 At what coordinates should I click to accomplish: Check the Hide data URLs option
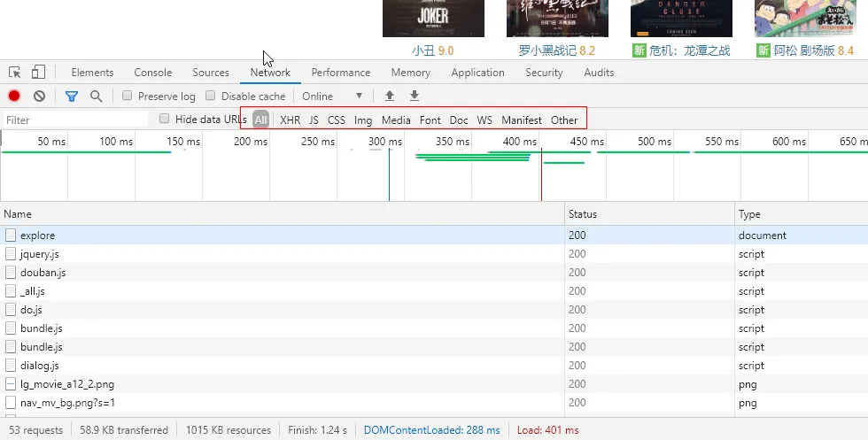pyautogui.click(x=164, y=119)
